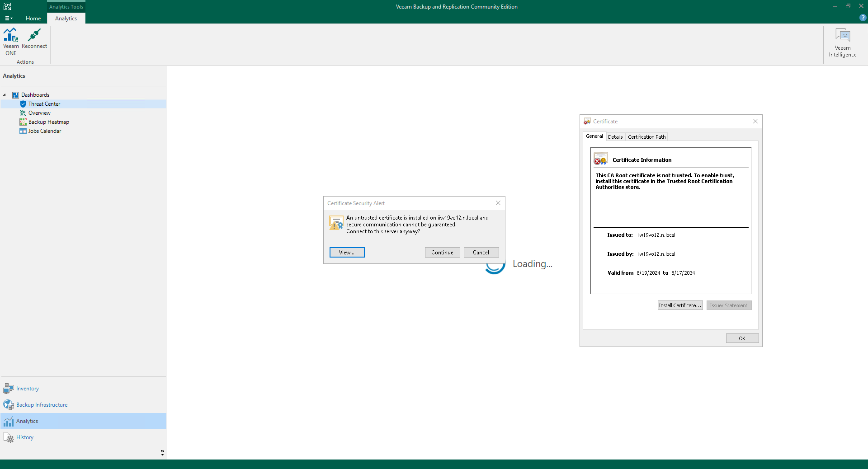Go to Backup Infrastructure view
Viewport: 868px width, 469px height.
pos(84,405)
